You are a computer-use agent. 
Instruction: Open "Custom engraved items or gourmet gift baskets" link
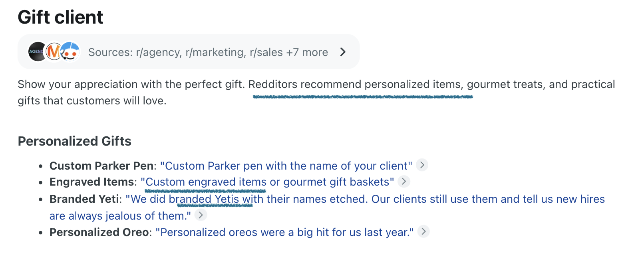click(x=268, y=182)
